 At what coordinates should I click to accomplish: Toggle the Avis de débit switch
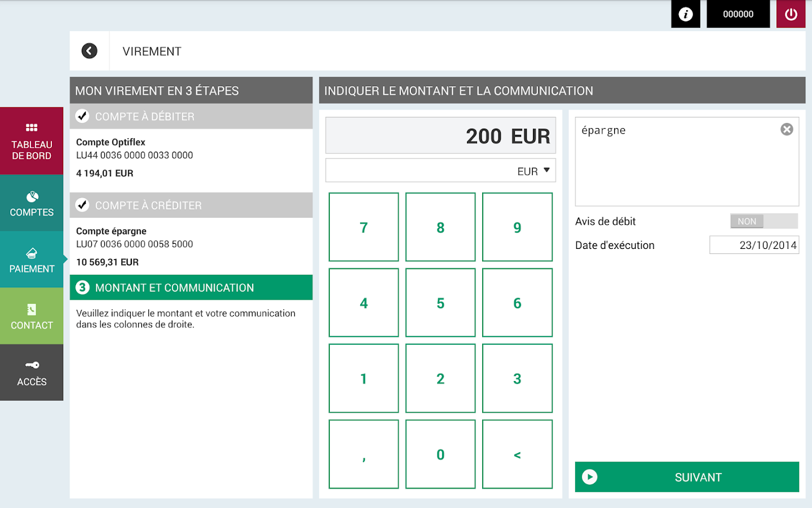(764, 221)
